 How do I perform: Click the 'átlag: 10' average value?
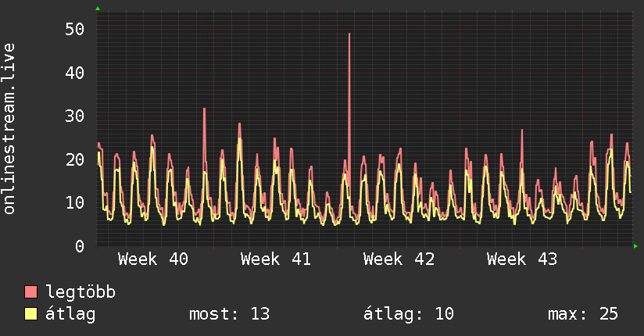[x=409, y=314]
